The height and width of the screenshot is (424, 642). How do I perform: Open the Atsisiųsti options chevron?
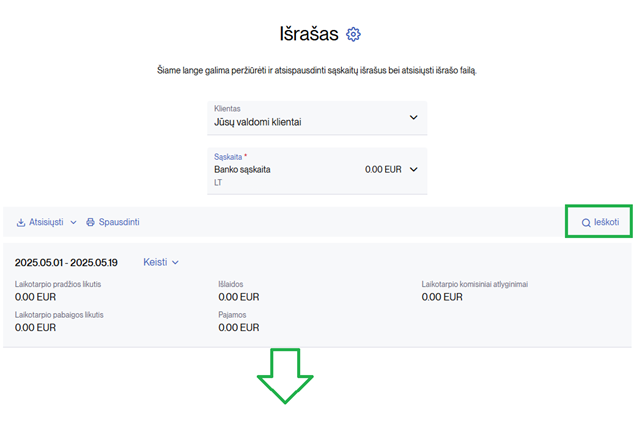(x=73, y=223)
